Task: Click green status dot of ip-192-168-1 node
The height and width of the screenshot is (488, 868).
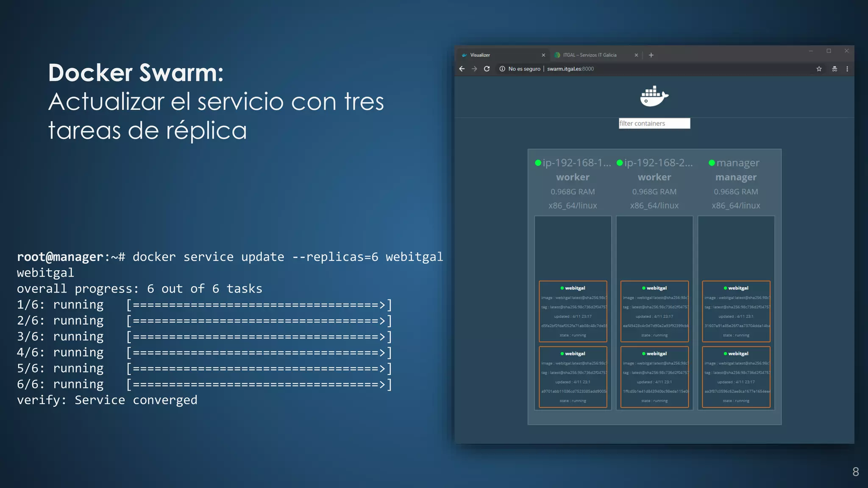Action: (538, 163)
